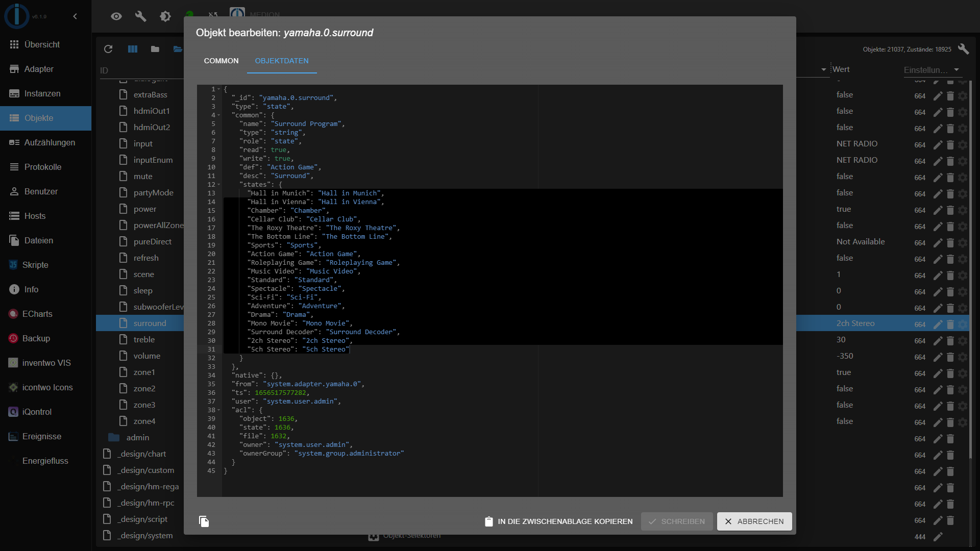
Task: Click the SCHREIBEN button
Action: pyautogui.click(x=677, y=521)
